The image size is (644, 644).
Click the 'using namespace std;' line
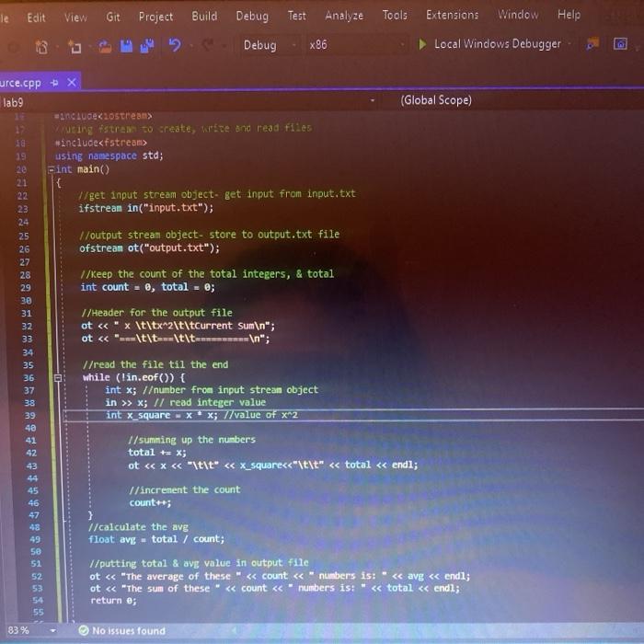[109, 155]
